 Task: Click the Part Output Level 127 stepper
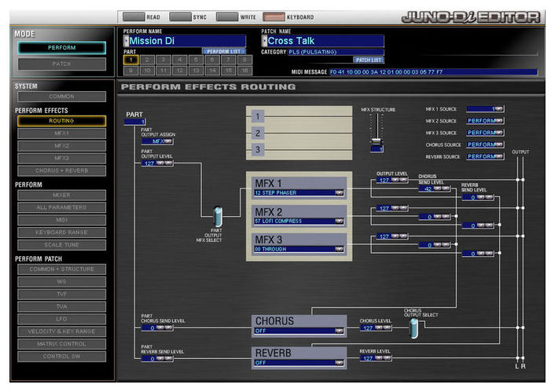click(157, 163)
